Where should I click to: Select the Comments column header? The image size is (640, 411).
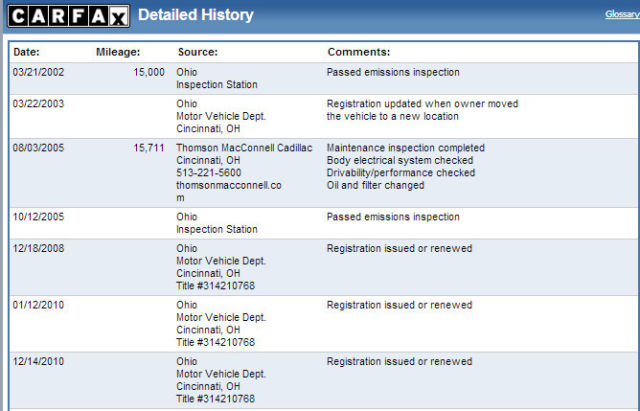[x=359, y=52]
